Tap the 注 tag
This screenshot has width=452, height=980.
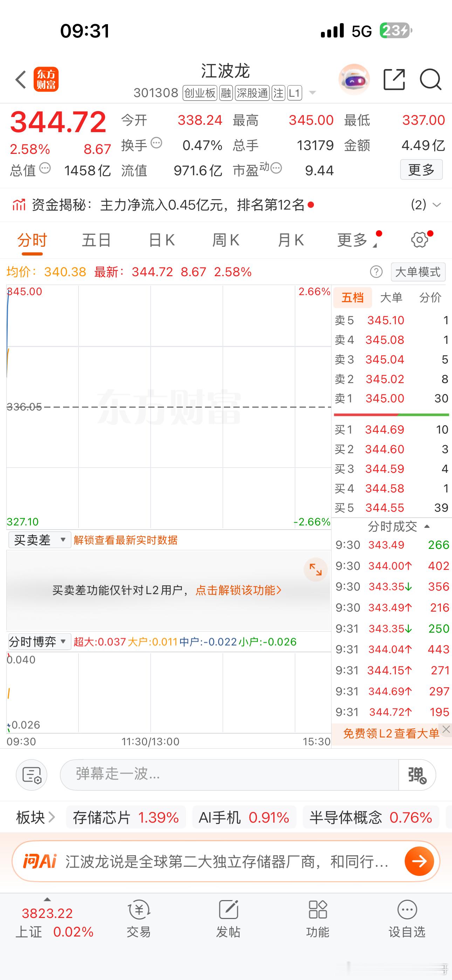pos(279,93)
